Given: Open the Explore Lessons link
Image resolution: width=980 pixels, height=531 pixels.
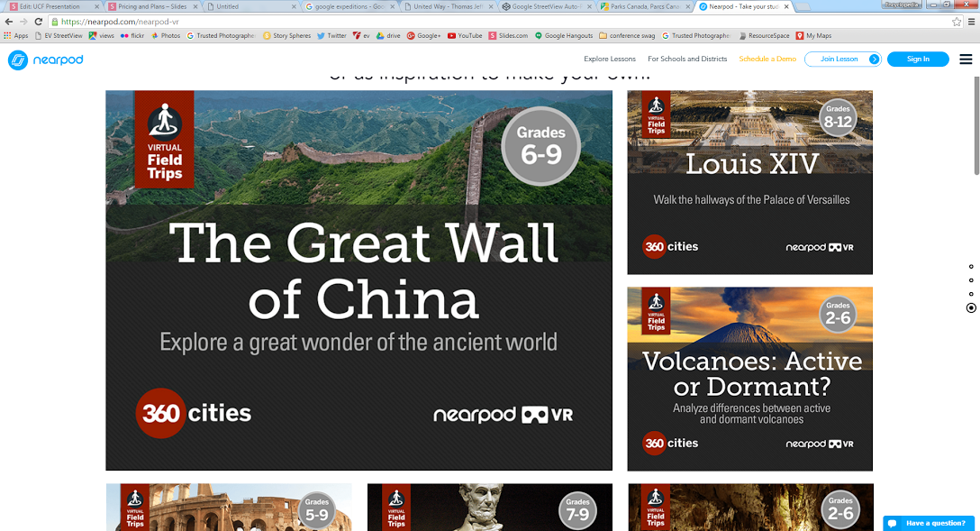Looking at the screenshot, I should (610, 59).
